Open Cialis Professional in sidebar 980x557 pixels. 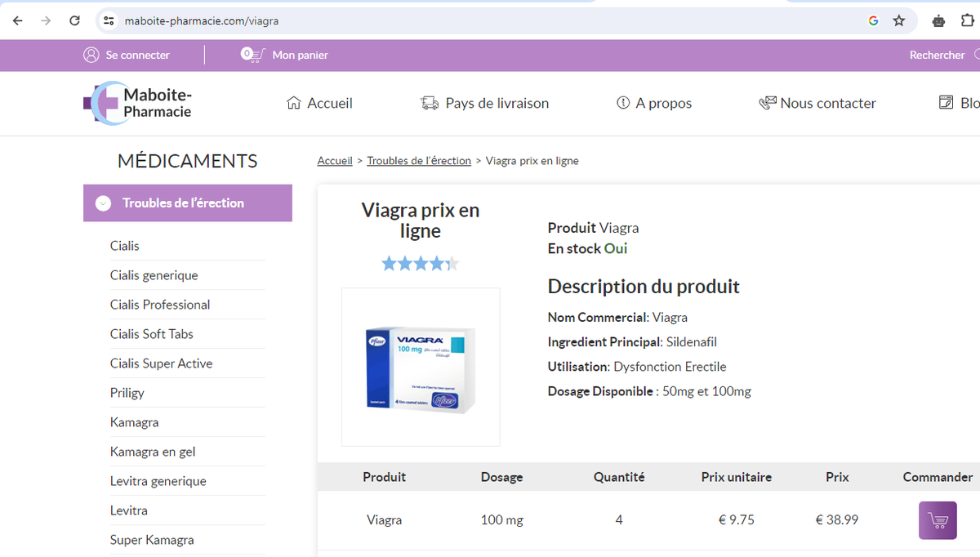click(x=160, y=305)
